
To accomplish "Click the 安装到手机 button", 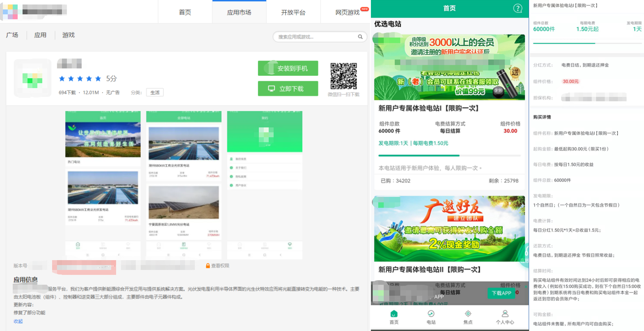I will 288,68.
